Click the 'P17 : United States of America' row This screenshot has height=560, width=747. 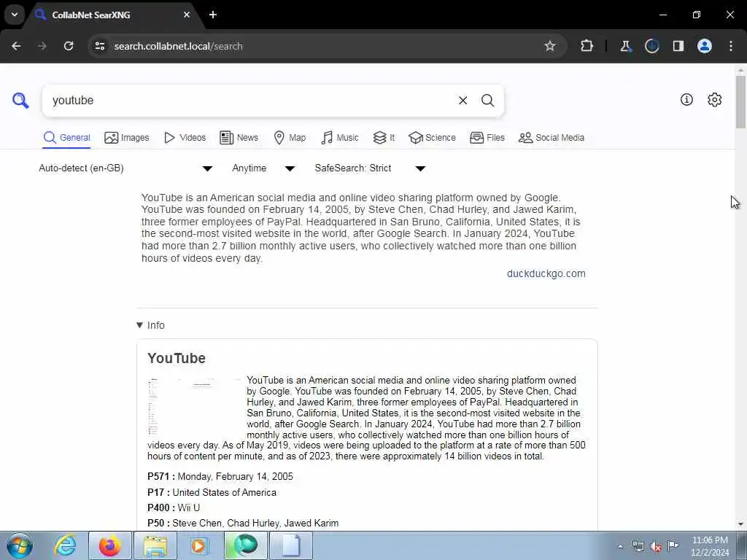tap(212, 492)
